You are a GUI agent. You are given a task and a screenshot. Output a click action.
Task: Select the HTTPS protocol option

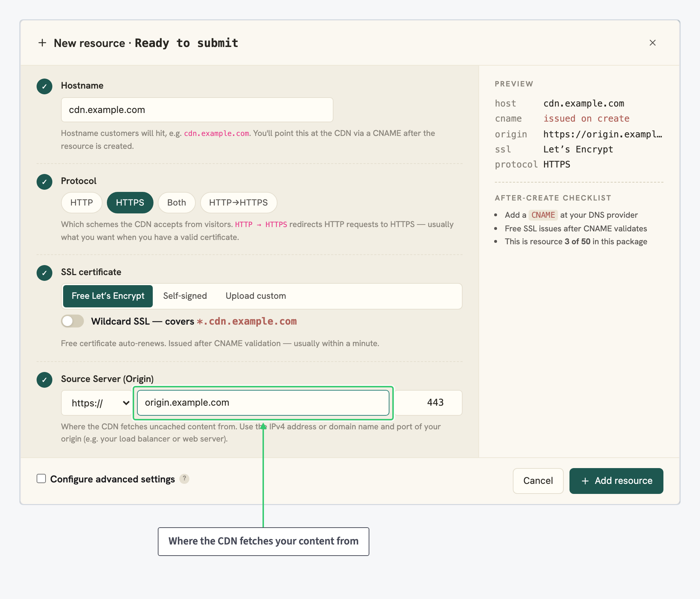tap(130, 203)
